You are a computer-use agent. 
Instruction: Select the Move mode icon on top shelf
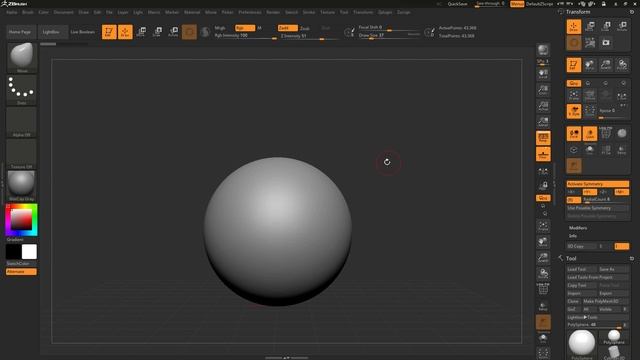[x=141, y=32]
